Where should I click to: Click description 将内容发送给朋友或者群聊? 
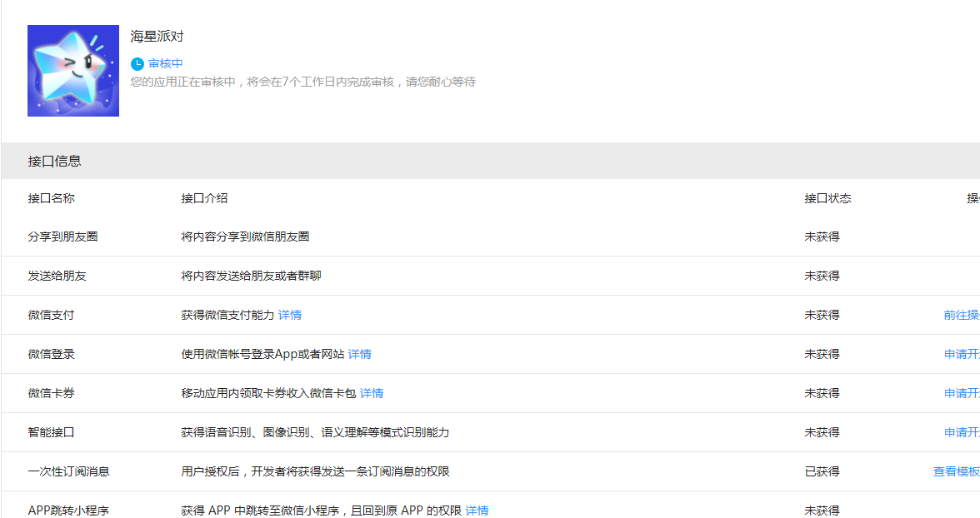[252, 276]
